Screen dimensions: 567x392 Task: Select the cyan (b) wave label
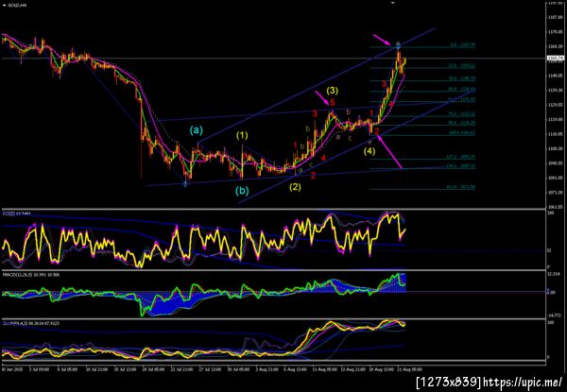click(x=242, y=191)
